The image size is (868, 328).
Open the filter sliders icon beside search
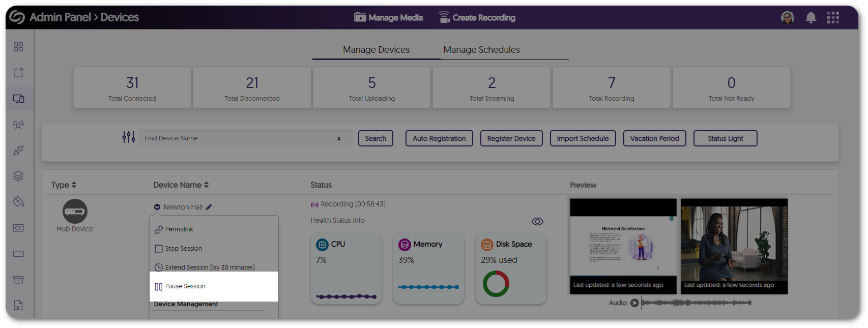129,137
